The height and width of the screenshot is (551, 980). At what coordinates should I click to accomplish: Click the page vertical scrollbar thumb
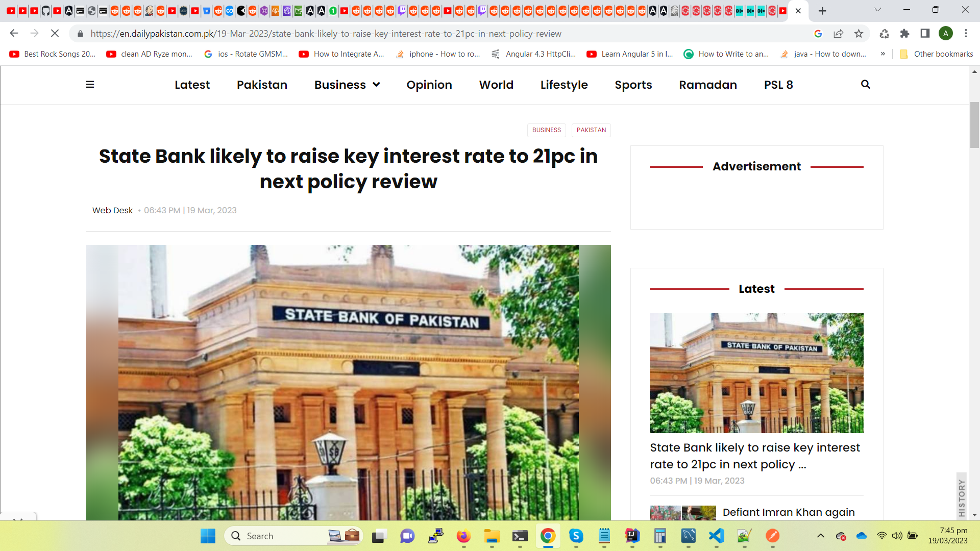pyautogui.click(x=974, y=125)
